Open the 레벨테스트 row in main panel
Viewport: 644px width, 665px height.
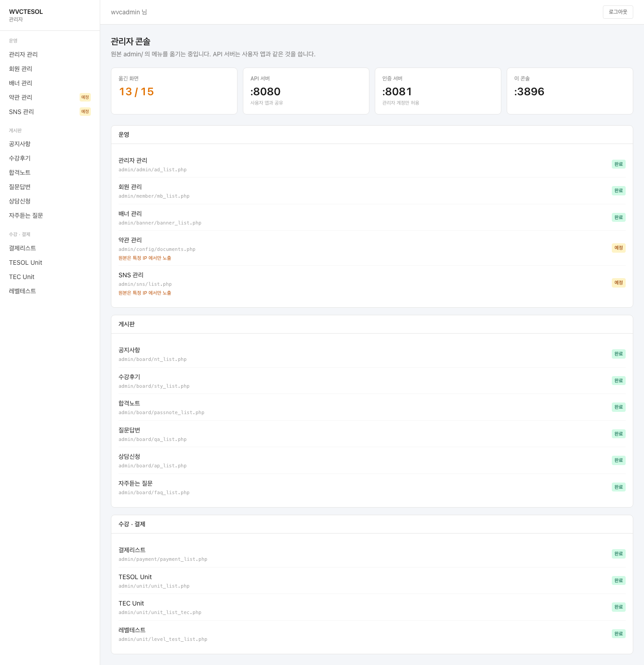coord(372,634)
